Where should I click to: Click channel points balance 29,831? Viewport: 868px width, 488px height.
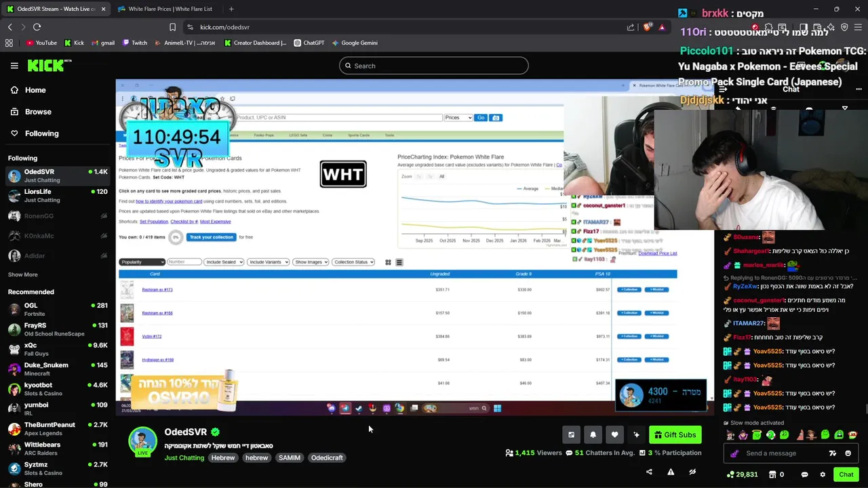[x=742, y=474]
